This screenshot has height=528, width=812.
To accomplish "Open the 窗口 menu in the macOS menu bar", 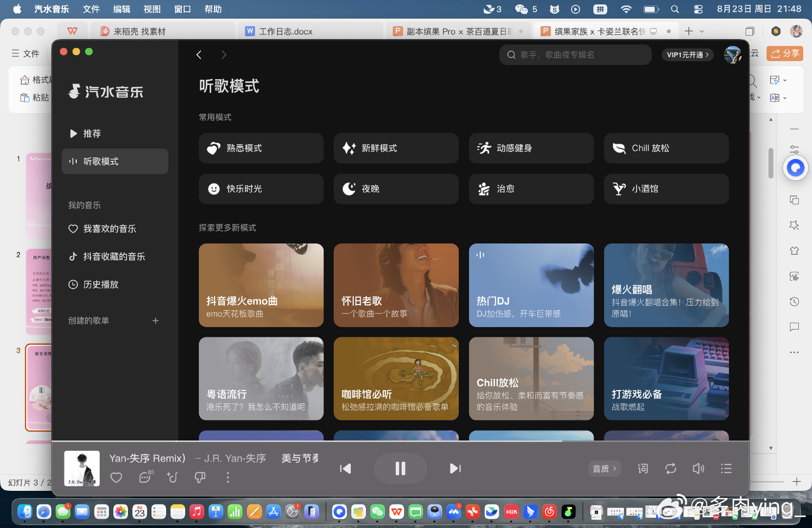I will click(x=182, y=9).
